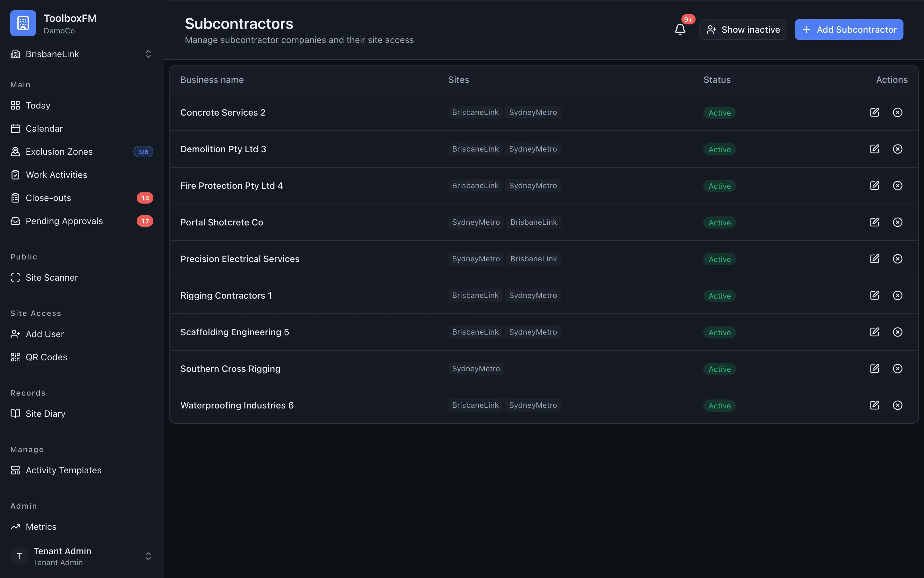Deactivate Portal Shotcrete Co using circle-x icon

tap(897, 222)
